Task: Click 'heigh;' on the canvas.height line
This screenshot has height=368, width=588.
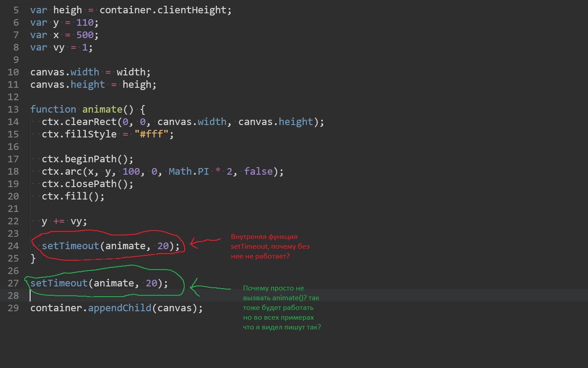Action: pyautogui.click(x=139, y=85)
